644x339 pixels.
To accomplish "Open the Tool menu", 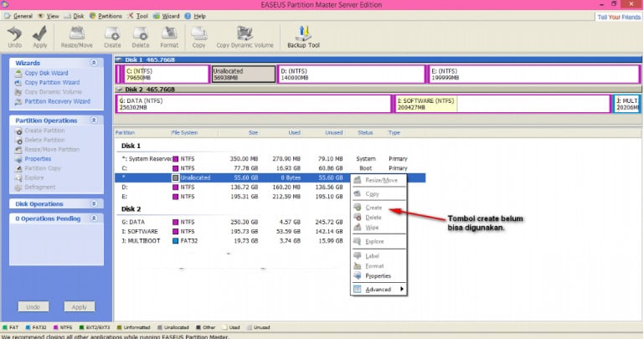I will [x=138, y=16].
